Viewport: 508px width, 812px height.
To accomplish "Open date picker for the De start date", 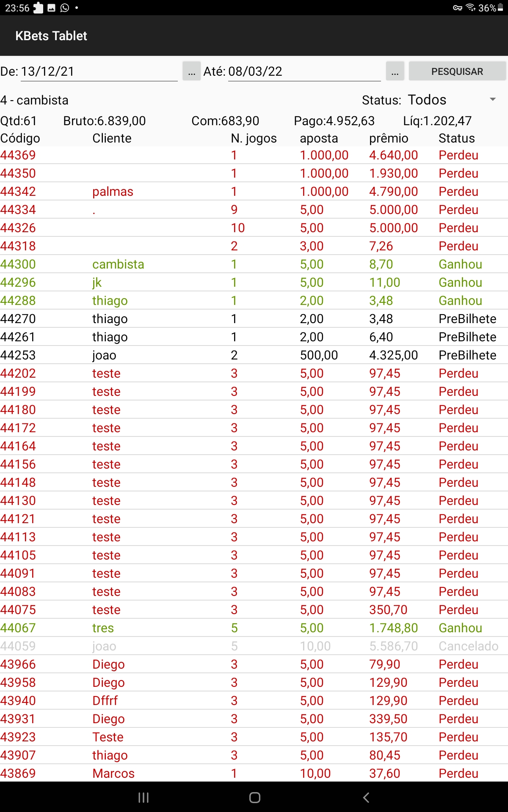I will [191, 71].
